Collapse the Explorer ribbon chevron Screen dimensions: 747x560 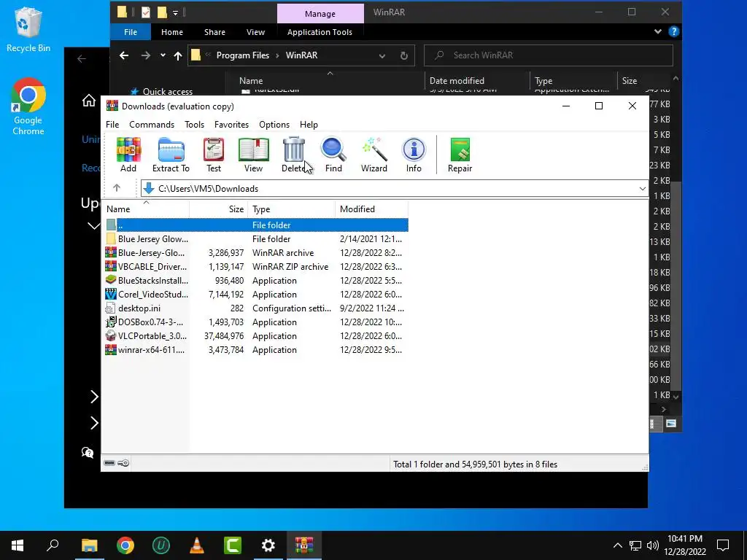click(x=658, y=31)
